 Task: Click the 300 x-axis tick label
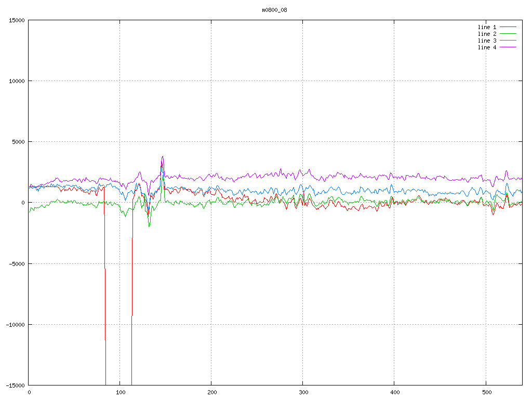coord(303,393)
